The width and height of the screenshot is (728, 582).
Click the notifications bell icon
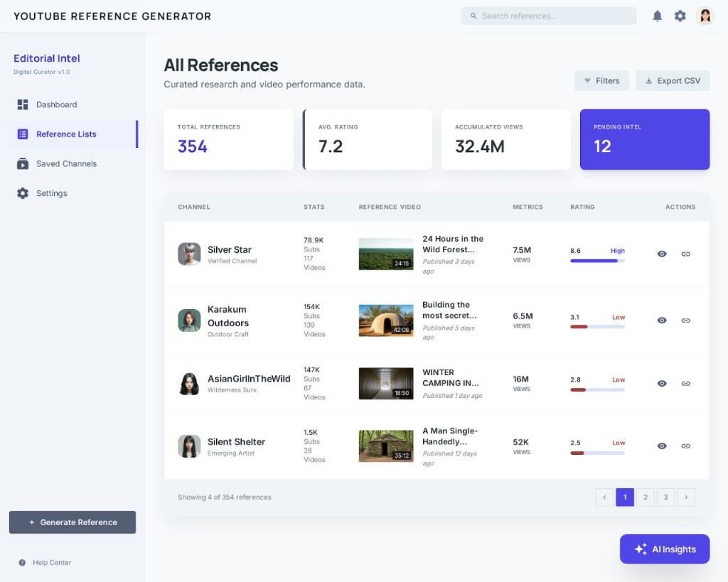(658, 16)
